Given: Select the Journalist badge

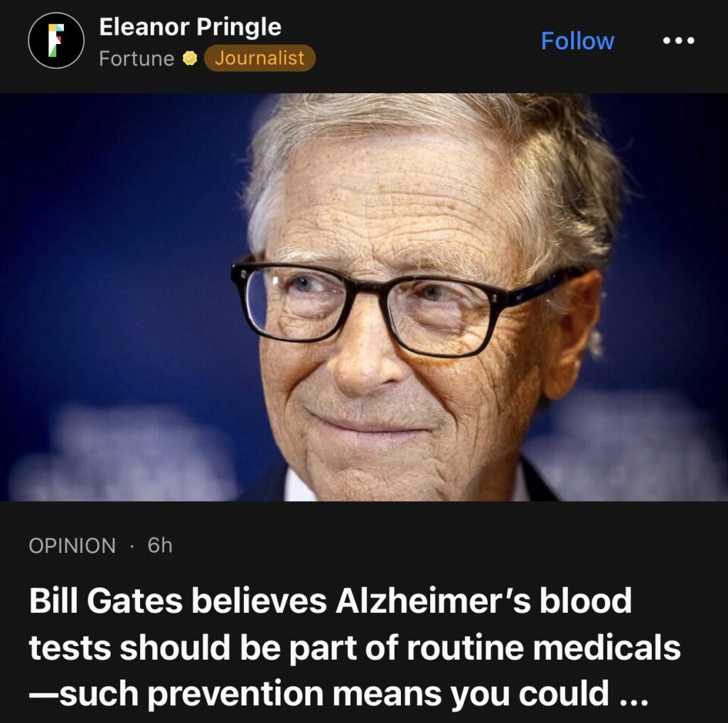Looking at the screenshot, I should 259,58.
